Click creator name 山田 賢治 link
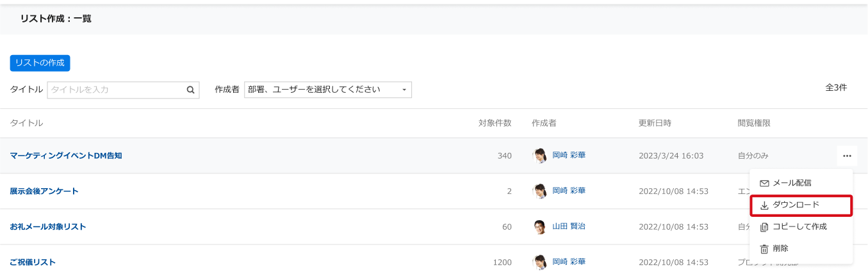Screen dimensions: 868x279 (569, 227)
